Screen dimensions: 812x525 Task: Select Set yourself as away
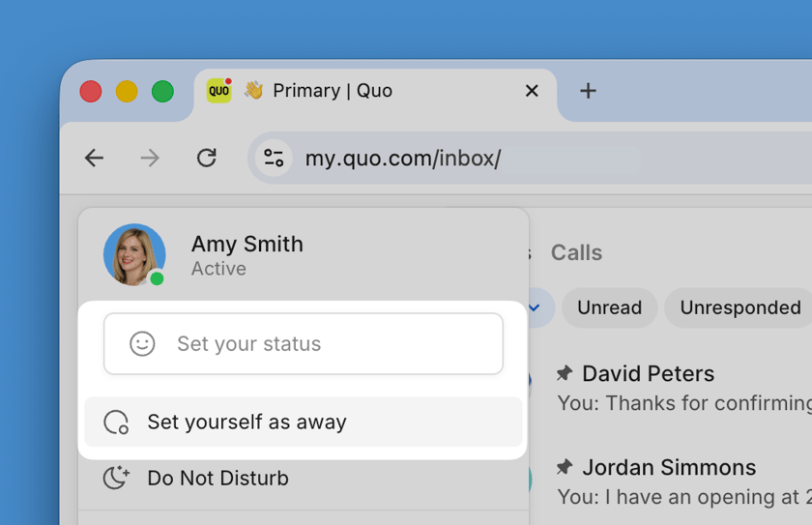[304, 422]
